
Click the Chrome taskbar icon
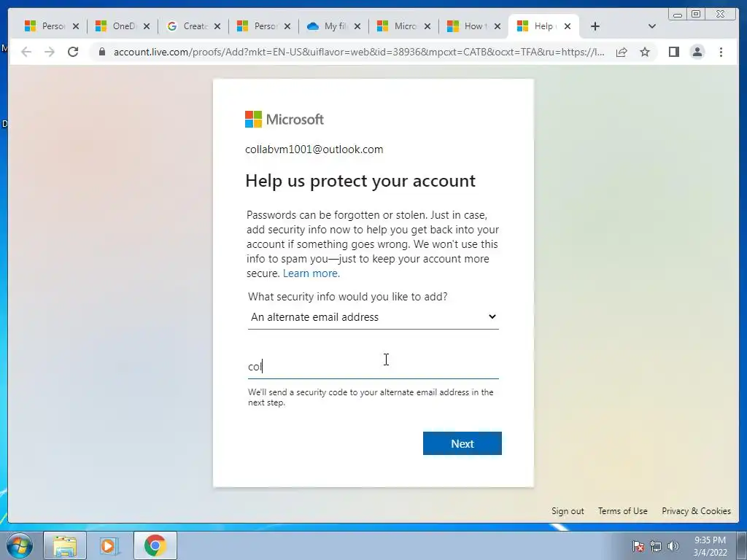155,545
